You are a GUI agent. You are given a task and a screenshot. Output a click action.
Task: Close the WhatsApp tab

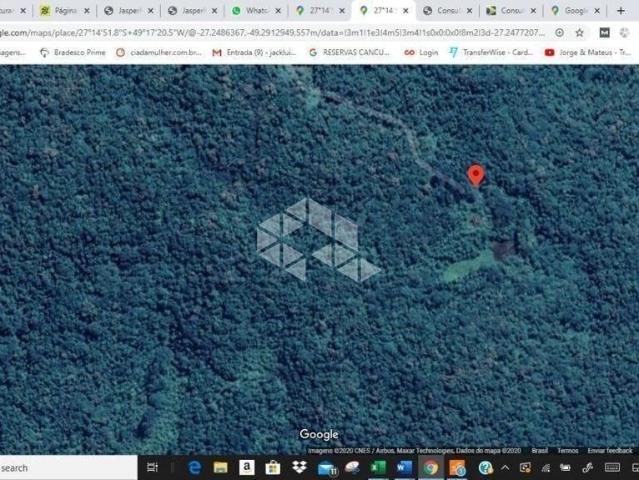pyautogui.click(x=278, y=11)
